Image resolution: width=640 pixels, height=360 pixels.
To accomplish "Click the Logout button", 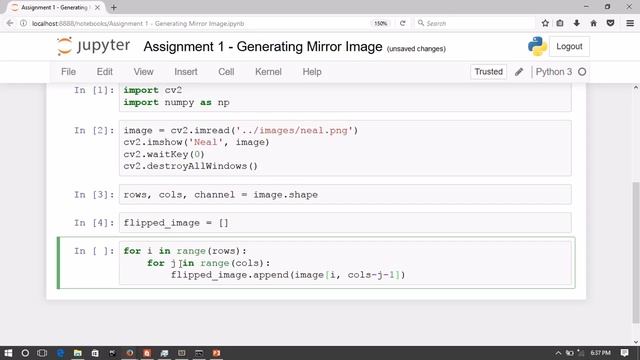I will [569, 47].
